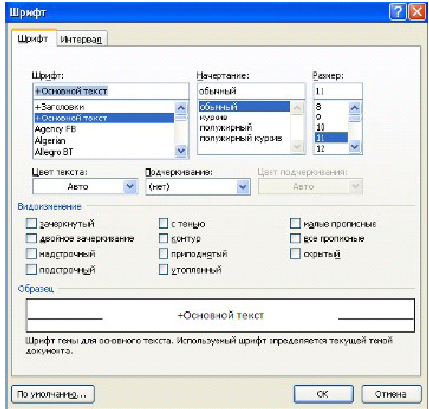This screenshot has width=429, height=409.
Task: Select обычный style in list
Action: [244, 107]
